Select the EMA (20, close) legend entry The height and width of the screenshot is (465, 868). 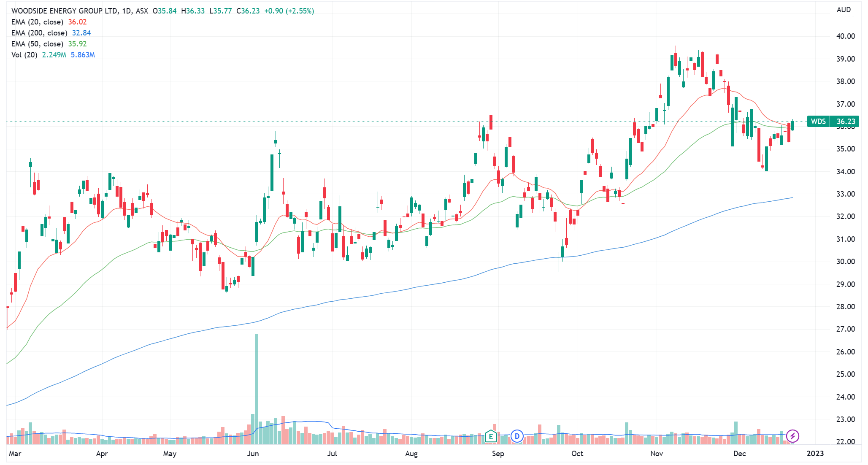37,22
